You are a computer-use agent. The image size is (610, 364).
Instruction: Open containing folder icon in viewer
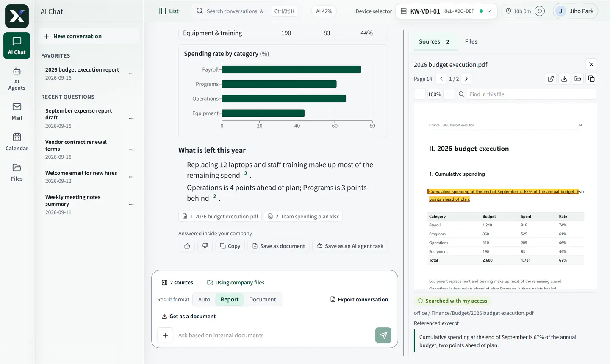point(578,79)
